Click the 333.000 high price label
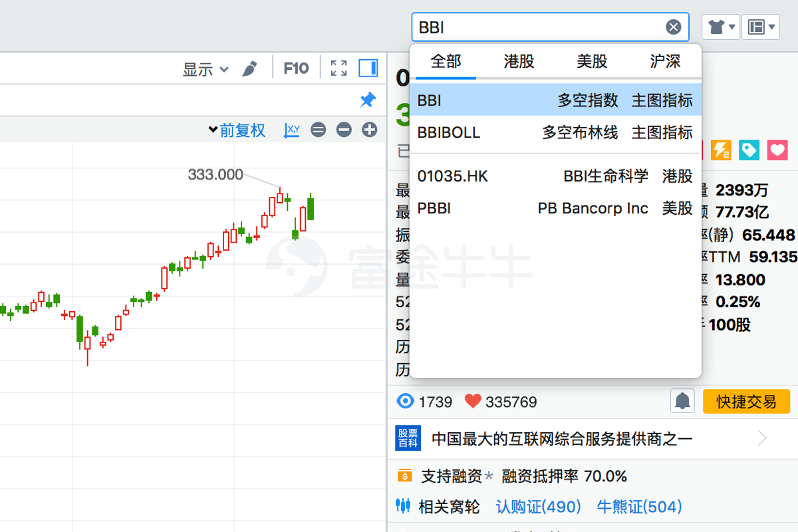The image size is (798, 532). point(215,174)
